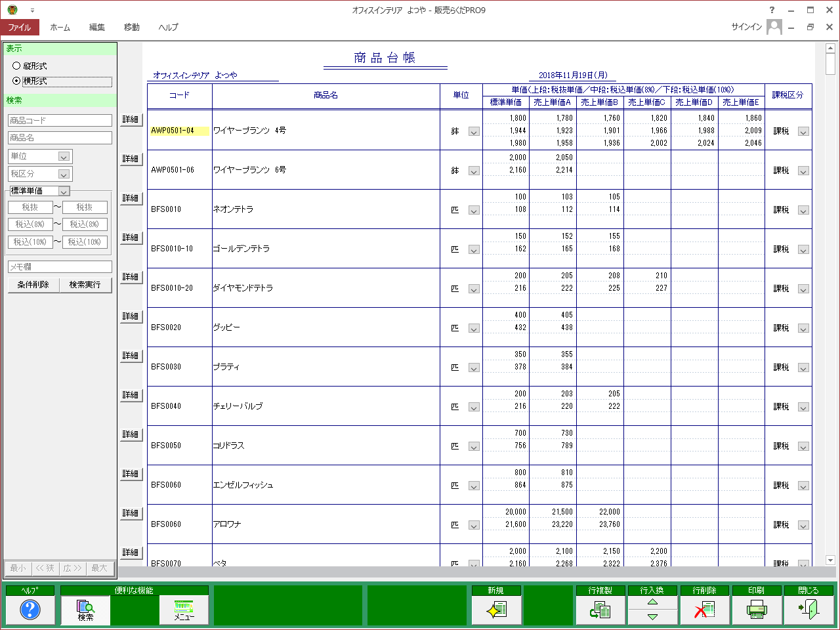Select code cell AWP0501-04
This screenshot has width=840, height=630.
click(179, 131)
